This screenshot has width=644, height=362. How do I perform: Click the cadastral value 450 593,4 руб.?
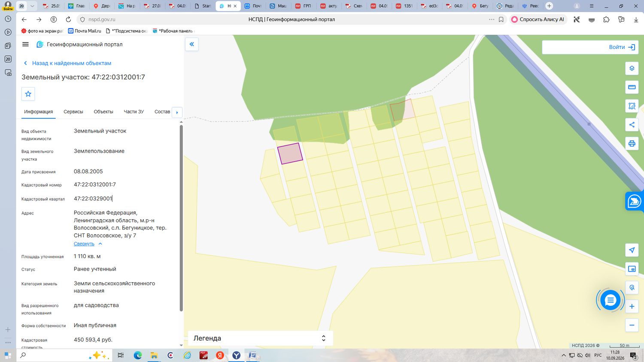click(93, 340)
